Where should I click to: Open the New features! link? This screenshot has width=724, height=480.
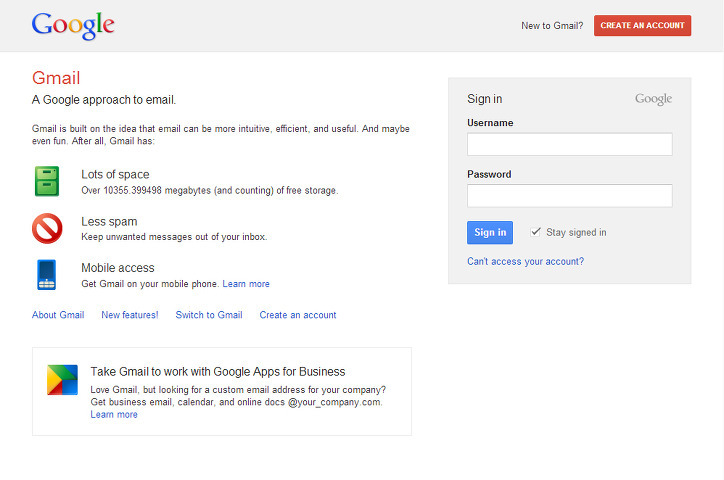click(x=130, y=315)
